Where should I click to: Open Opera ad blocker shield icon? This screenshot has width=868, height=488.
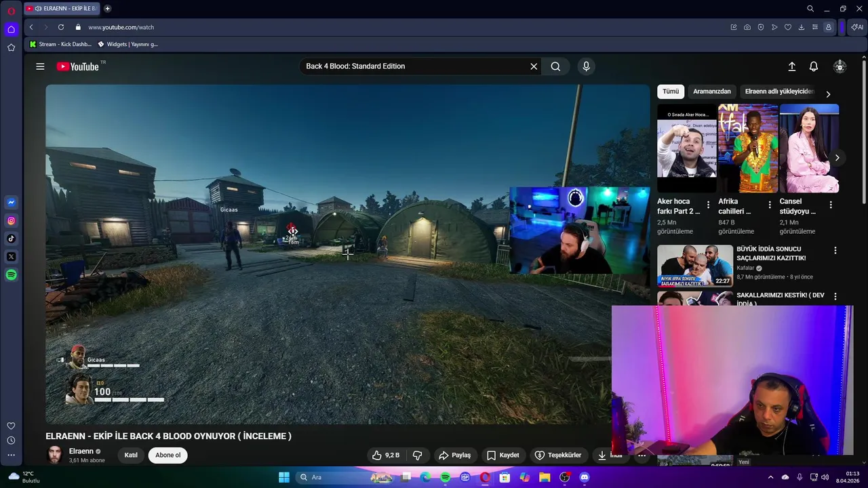point(761,27)
